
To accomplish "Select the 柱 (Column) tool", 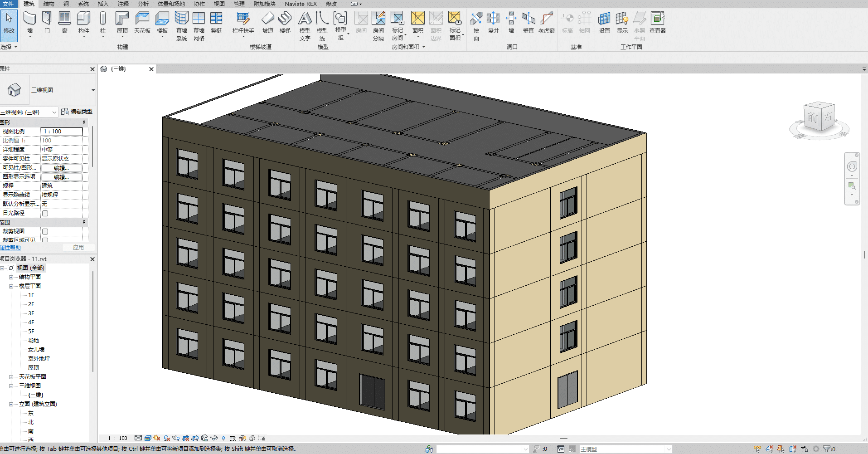I will pos(103,24).
